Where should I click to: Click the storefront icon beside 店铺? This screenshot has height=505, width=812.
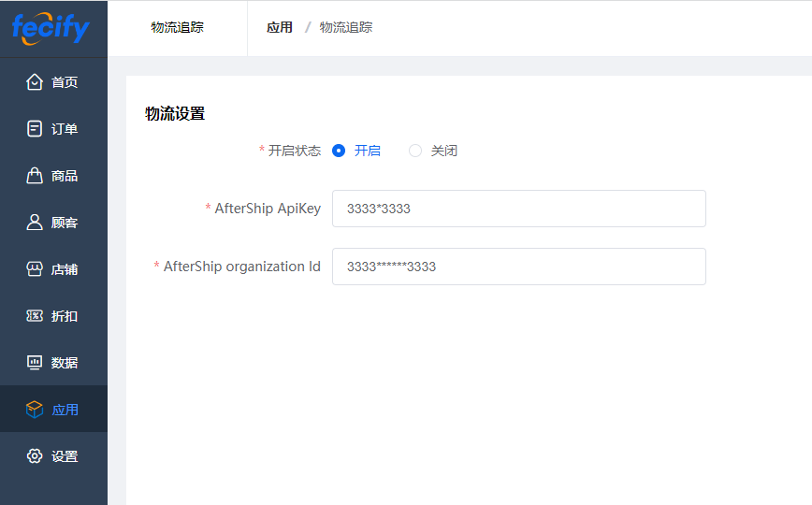tap(35, 268)
